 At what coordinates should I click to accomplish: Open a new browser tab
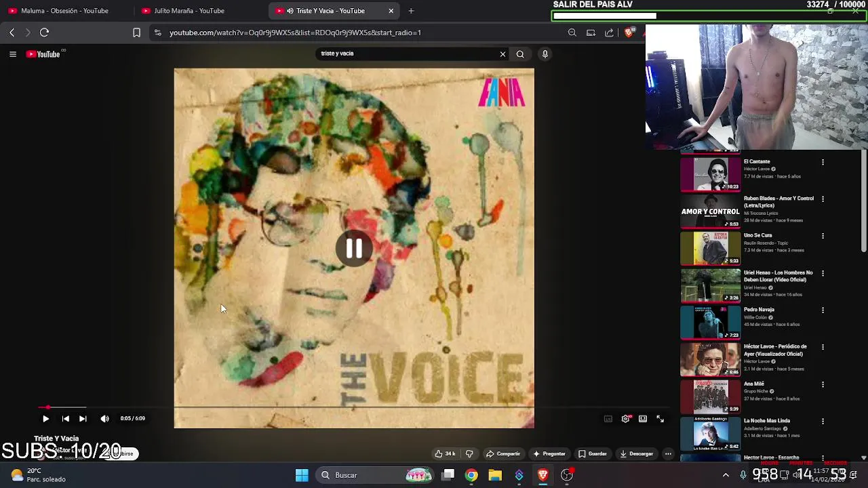(411, 11)
